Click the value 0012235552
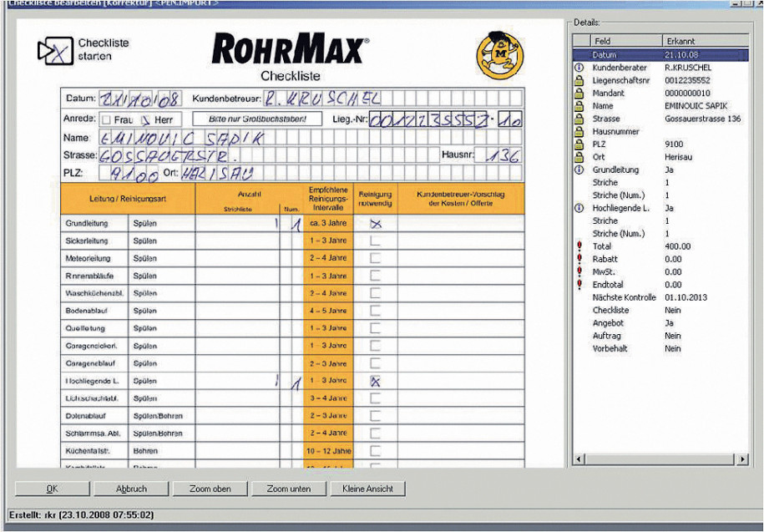This screenshot has height=532, width=764. 687,80
